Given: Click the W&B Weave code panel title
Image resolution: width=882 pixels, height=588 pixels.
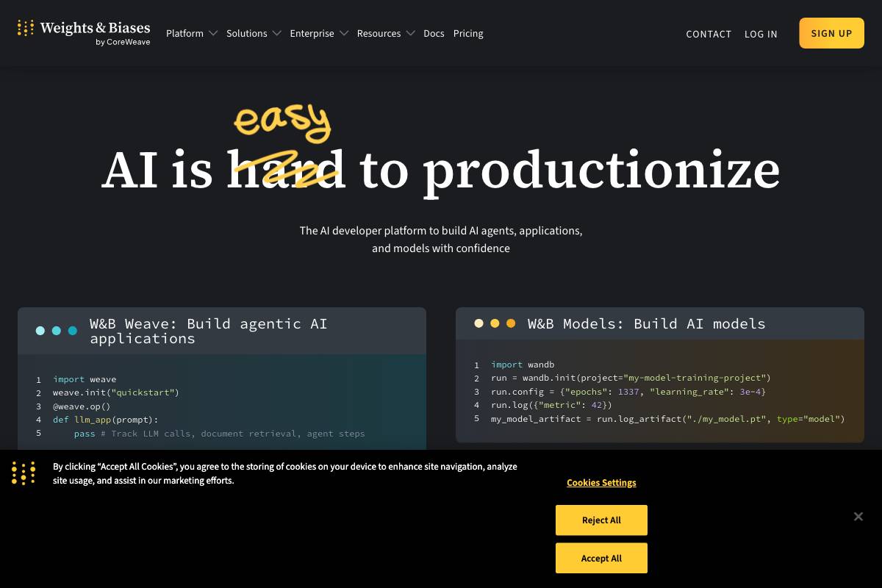Looking at the screenshot, I should (x=208, y=331).
